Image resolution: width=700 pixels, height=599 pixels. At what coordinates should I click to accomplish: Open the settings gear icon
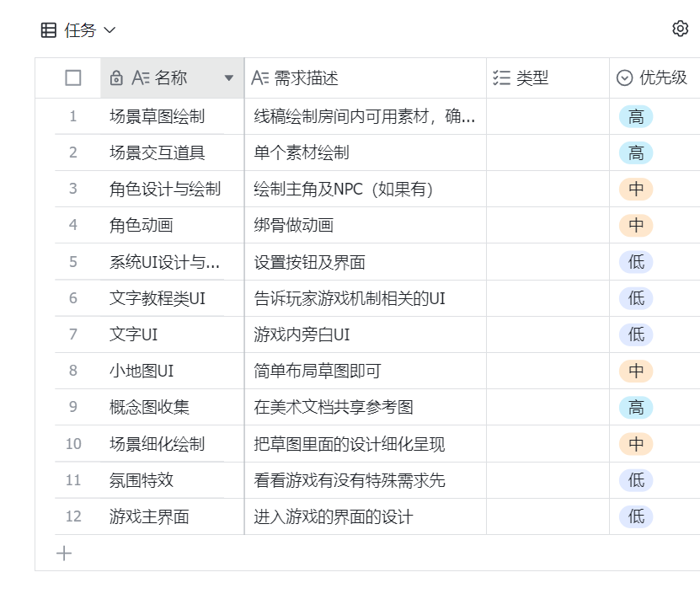[680, 29]
